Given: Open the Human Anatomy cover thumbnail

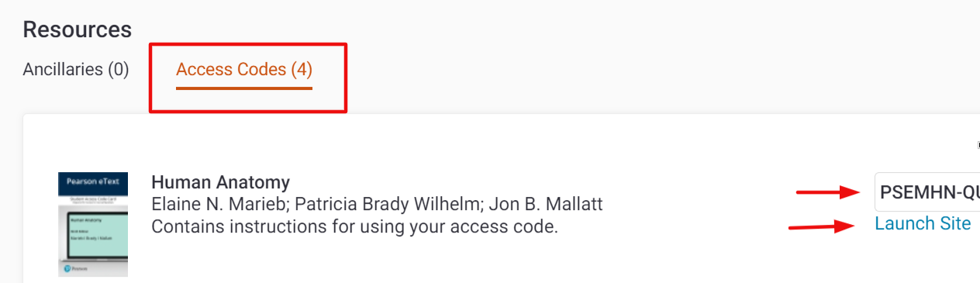Looking at the screenshot, I should coord(93,224).
